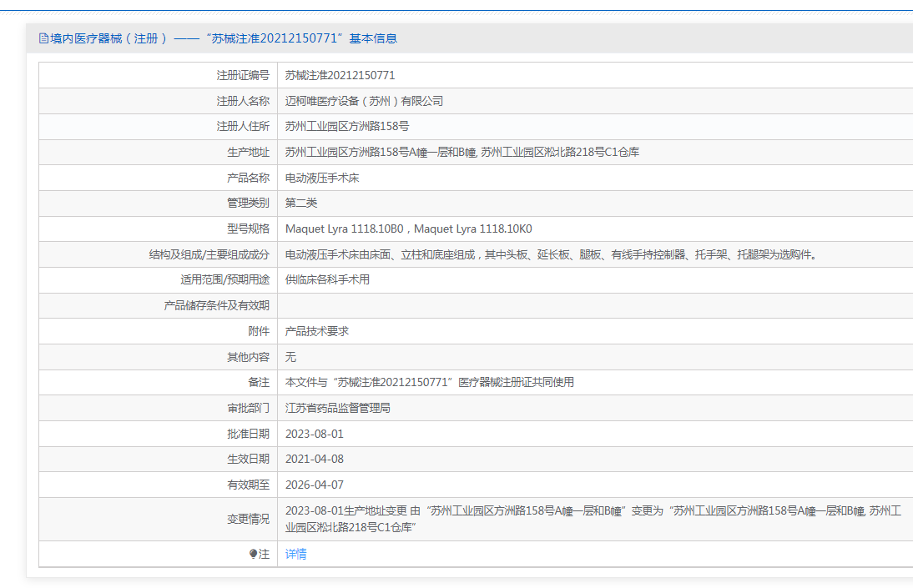The height and width of the screenshot is (588, 913).
Task: Select 迈柯唯医疗设备（苏州）有限公司 text
Action: click(x=364, y=101)
